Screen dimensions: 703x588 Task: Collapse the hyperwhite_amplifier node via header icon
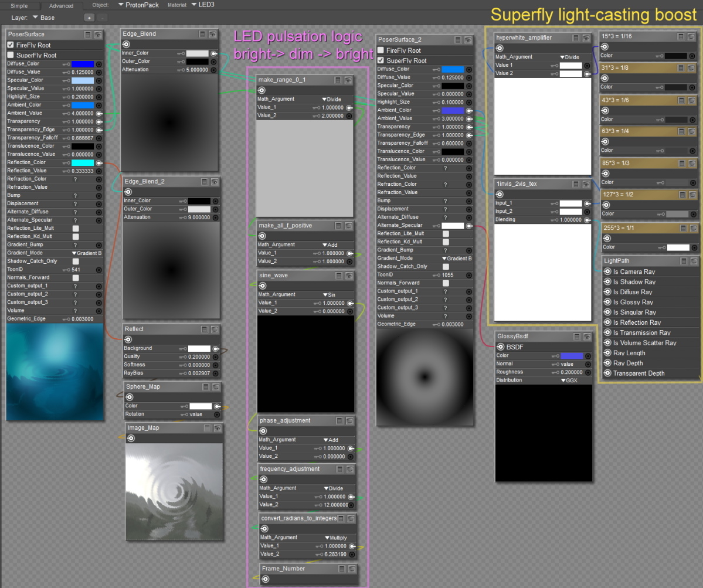pyautogui.click(x=576, y=38)
